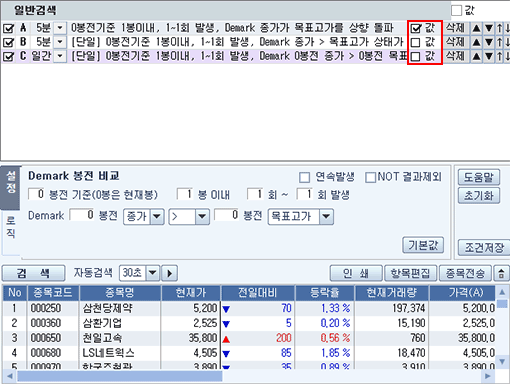The width and height of the screenshot is (510, 384).
Task: Select LS네트웍스 row in results
Action: (x=249, y=353)
